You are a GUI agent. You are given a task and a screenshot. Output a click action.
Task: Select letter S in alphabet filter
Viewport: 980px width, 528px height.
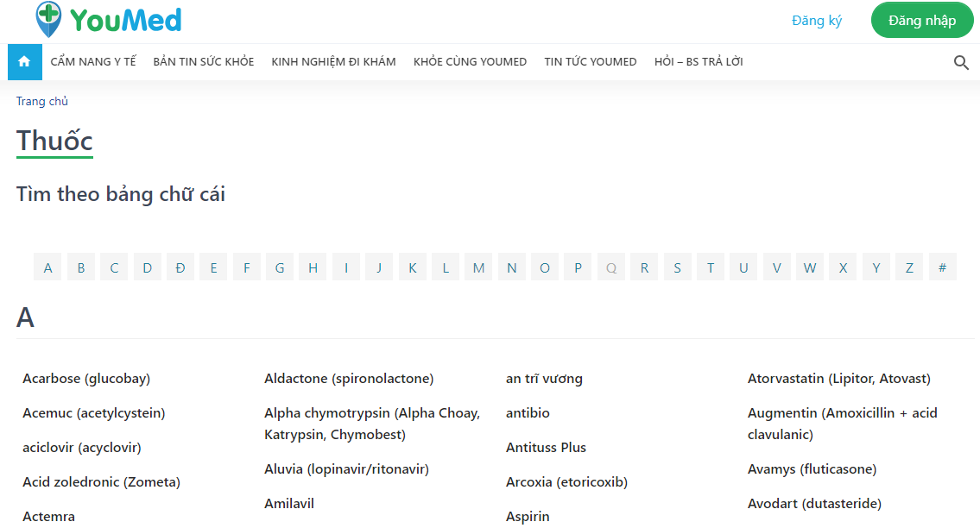[x=677, y=267]
